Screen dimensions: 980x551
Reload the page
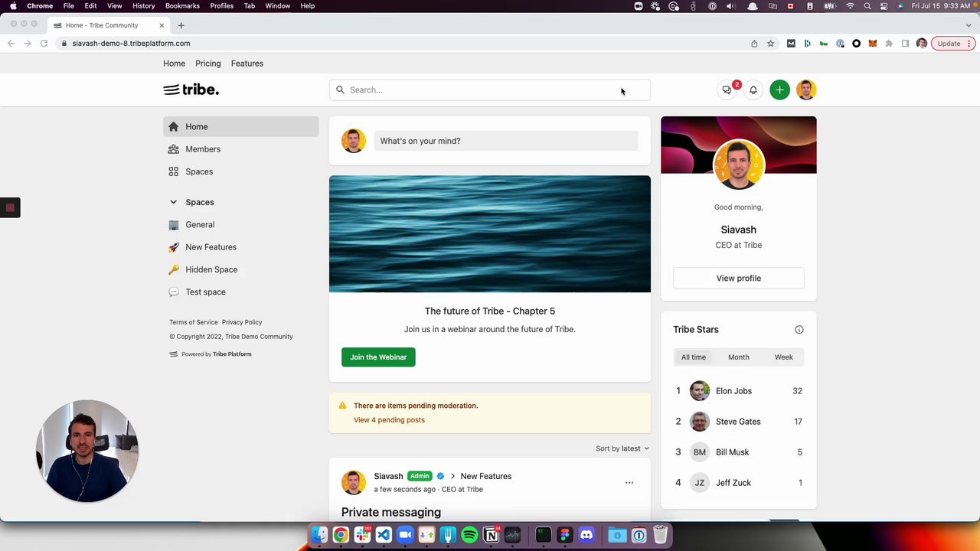(x=44, y=44)
